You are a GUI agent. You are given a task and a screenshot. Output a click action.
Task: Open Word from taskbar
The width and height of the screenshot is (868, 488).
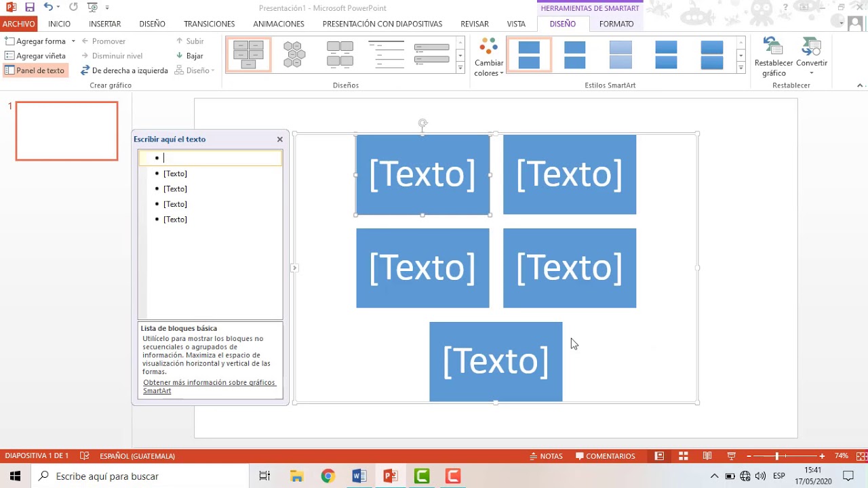tap(359, 476)
